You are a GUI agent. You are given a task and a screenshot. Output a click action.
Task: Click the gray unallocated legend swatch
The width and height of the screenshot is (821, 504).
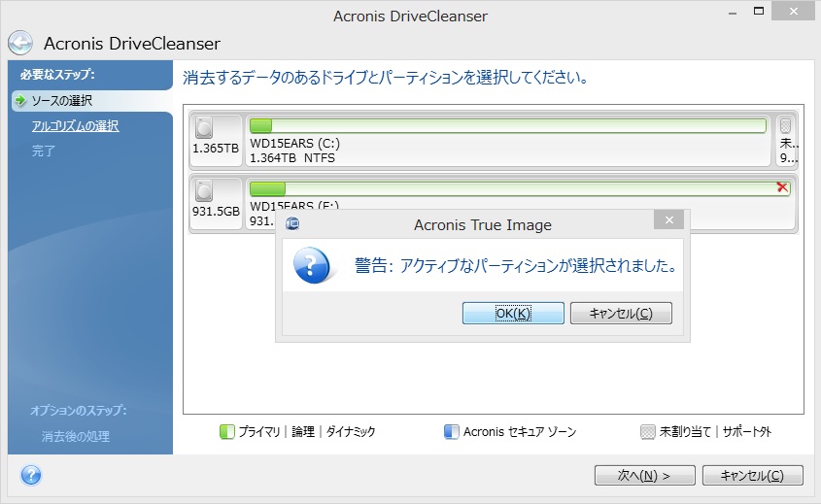648,432
